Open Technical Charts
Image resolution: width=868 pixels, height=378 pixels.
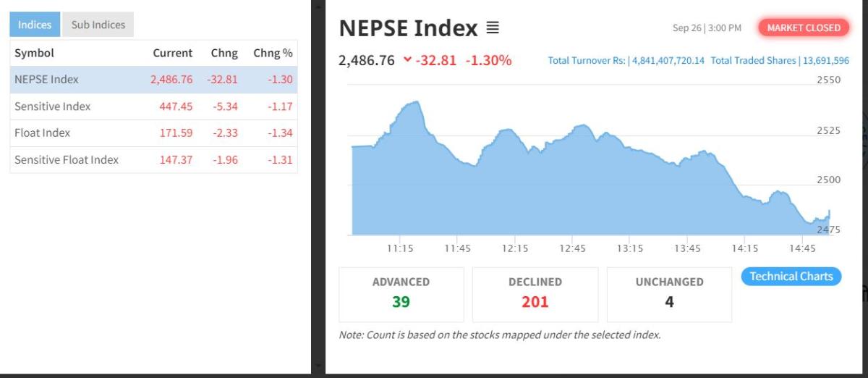[x=791, y=276]
